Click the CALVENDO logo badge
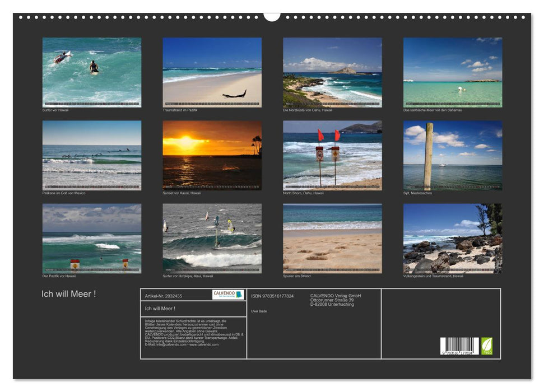The width and height of the screenshot is (544, 392). (228, 295)
